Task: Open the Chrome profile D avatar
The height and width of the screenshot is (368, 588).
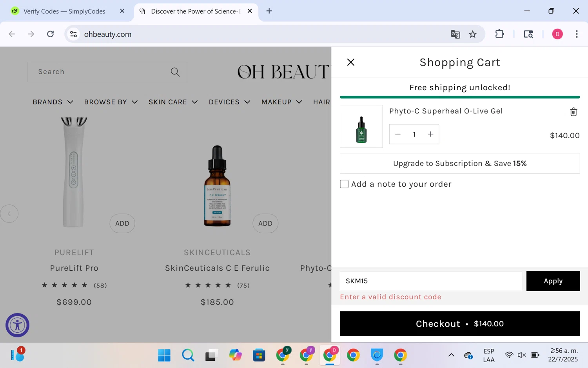Action: (x=557, y=34)
